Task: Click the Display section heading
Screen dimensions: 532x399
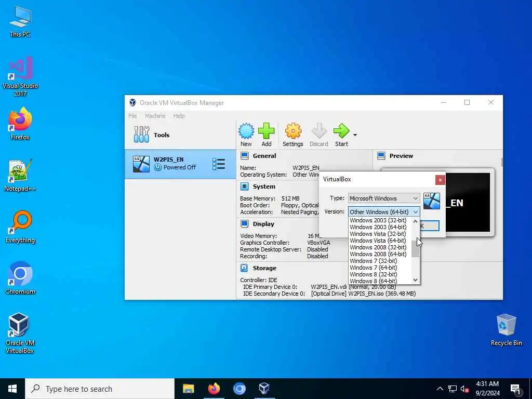Action: click(263, 224)
